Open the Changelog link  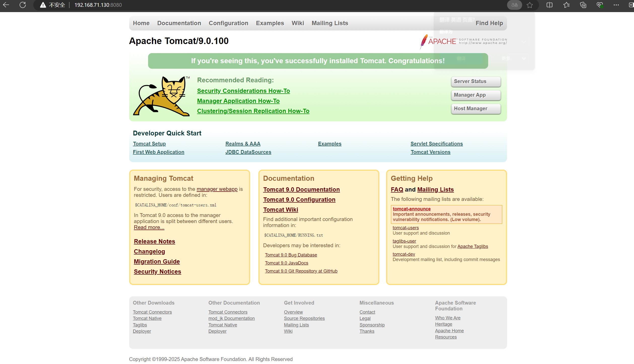(x=149, y=251)
